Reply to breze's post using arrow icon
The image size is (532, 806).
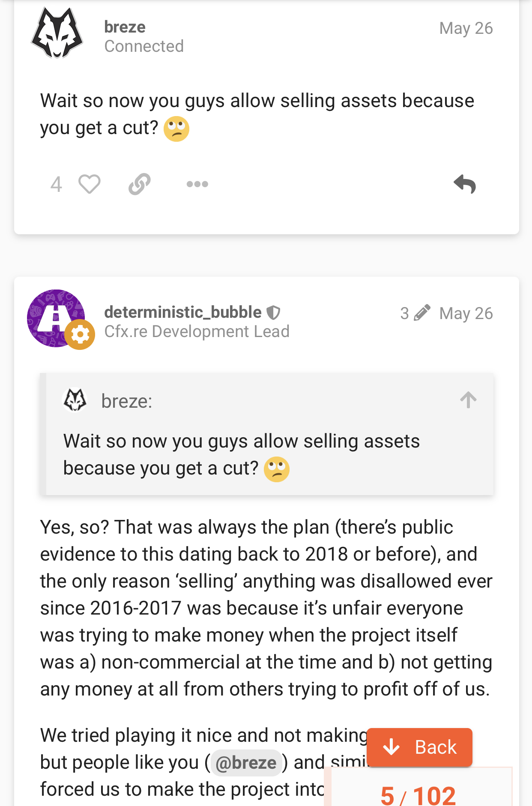[x=465, y=185]
